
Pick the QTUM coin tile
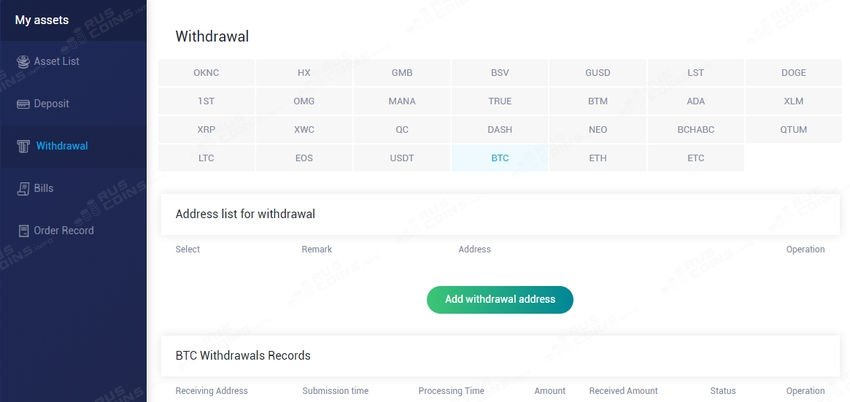794,130
